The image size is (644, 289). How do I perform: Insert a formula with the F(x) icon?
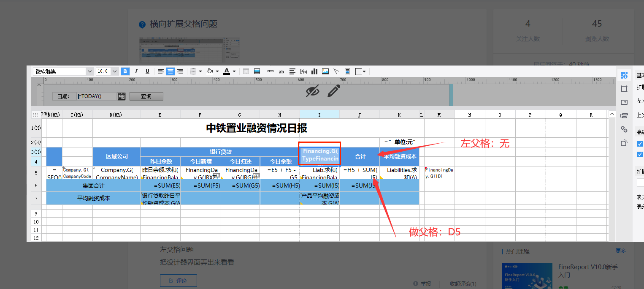click(x=303, y=71)
